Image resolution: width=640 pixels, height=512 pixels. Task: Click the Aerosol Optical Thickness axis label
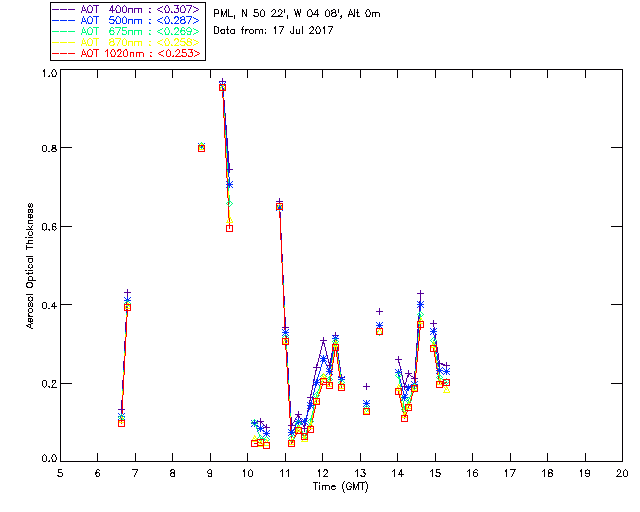pos(30,266)
